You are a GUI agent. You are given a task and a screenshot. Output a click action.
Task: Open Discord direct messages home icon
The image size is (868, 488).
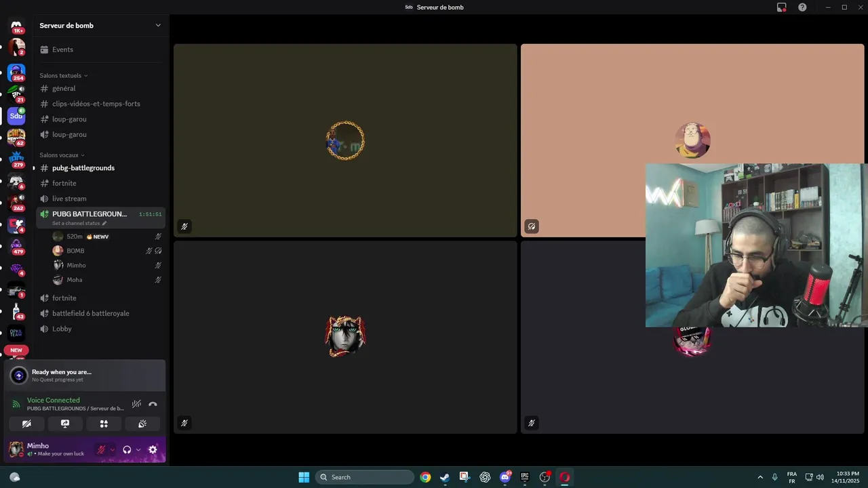[16, 26]
